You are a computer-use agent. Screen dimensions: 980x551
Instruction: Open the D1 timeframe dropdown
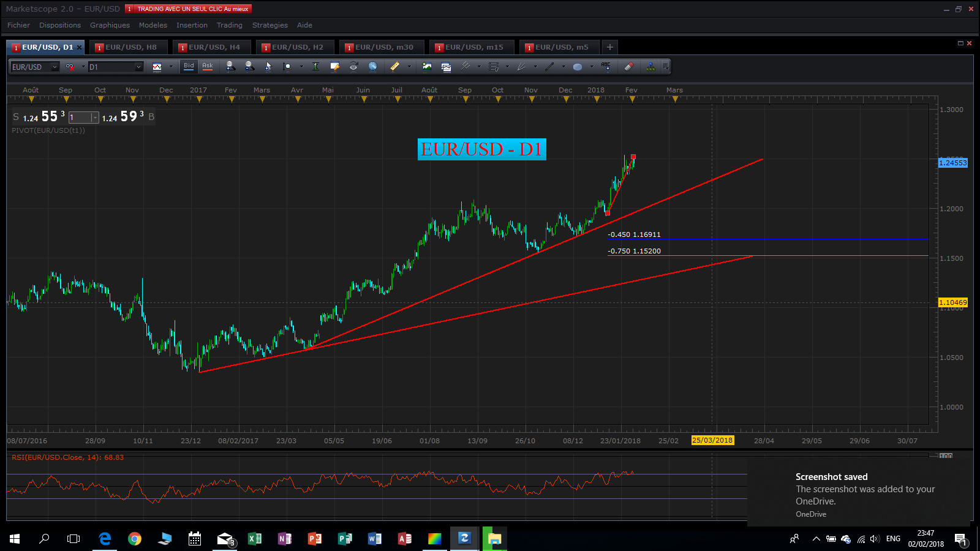coord(139,67)
